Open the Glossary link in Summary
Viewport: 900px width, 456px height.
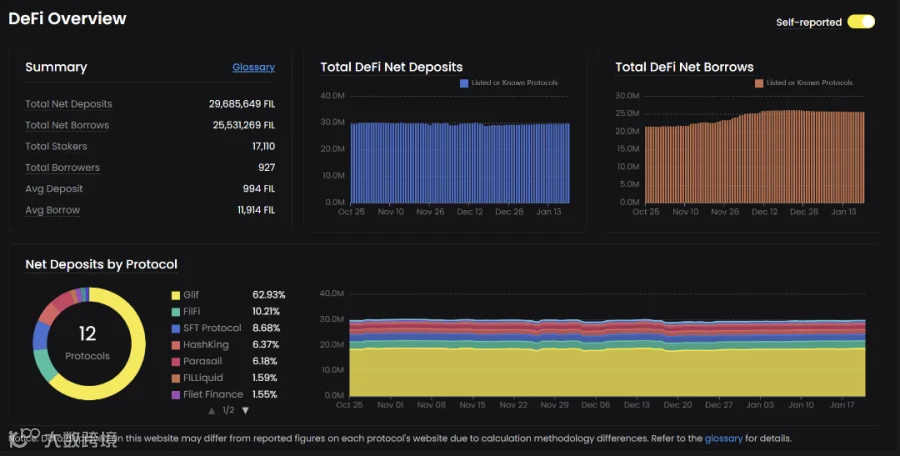pos(253,67)
